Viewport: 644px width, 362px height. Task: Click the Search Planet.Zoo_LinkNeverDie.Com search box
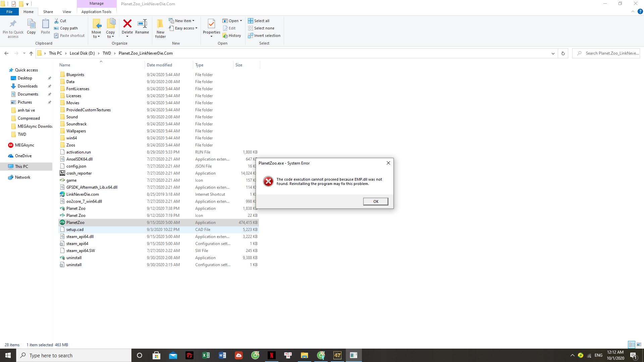608,53
